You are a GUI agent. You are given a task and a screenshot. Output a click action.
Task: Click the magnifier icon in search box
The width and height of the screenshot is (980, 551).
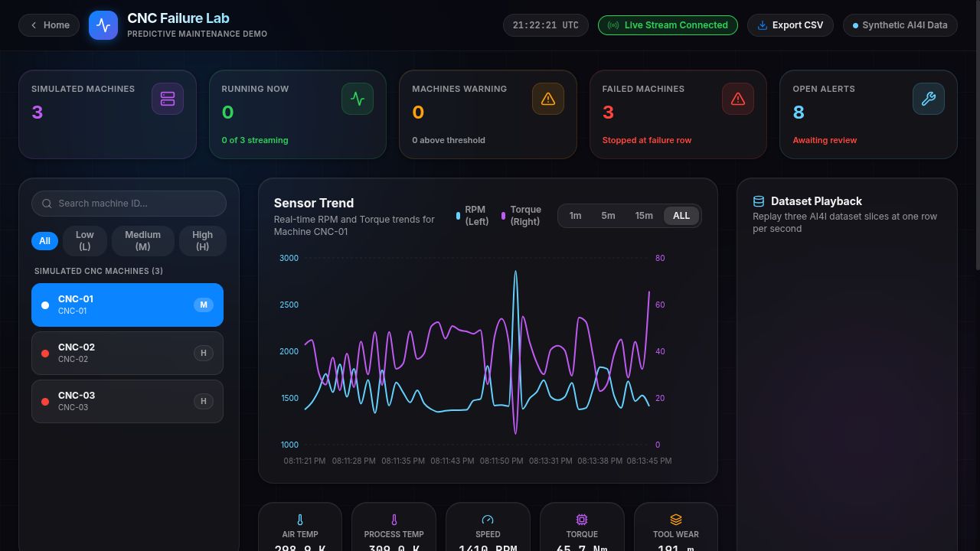[x=47, y=204]
